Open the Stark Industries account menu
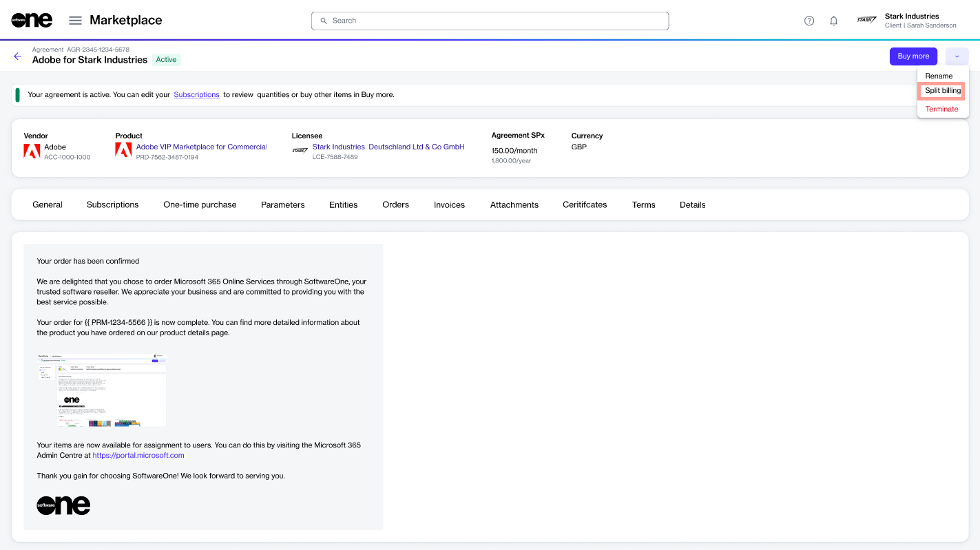The width and height of the screenshot is (980, 550). (907, 21)
